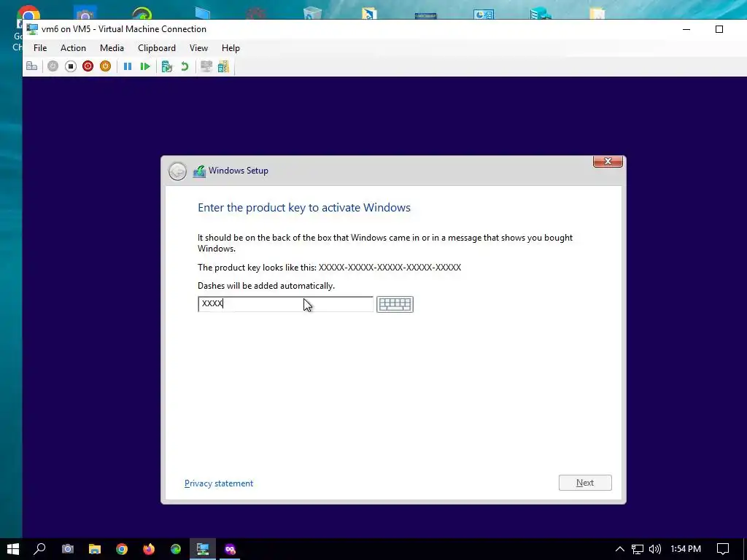Click the Next button in Windows Setup
Image resolution: width=747 pixels, height=560 pixels.
pyautogui.click(x=585, y=483)
